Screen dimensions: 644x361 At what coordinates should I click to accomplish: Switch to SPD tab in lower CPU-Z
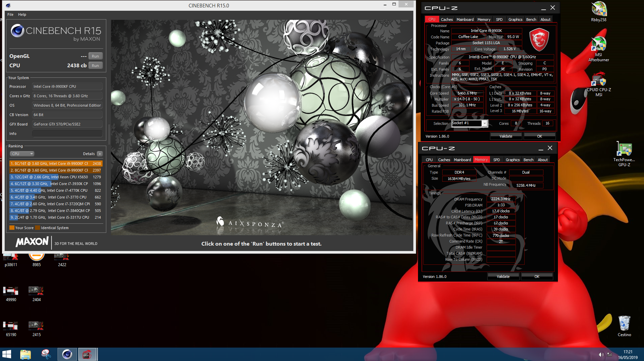pos(497,160)
